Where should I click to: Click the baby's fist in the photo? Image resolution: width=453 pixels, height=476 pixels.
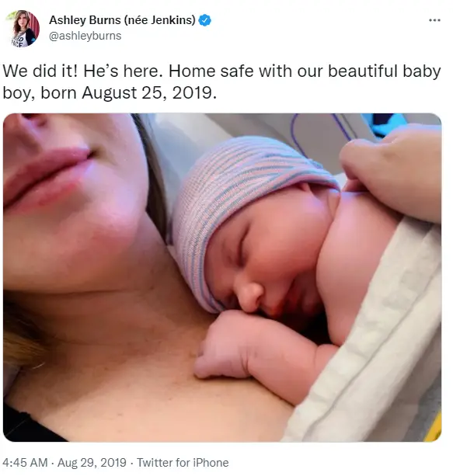(x=221, y=346)
